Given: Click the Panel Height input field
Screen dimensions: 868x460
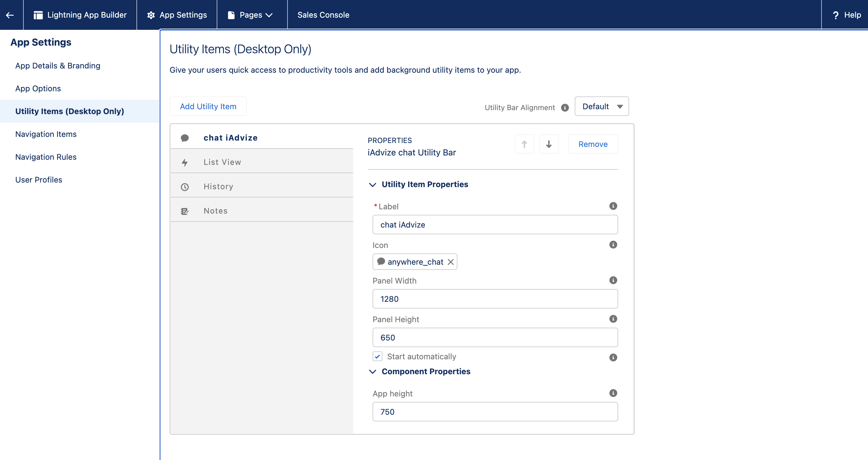Looking at the screenshot, I should [495, 338].
